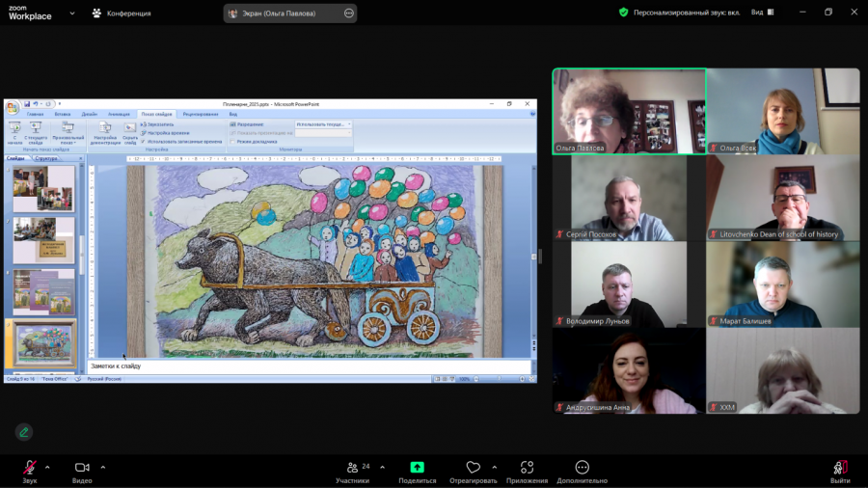Viewport: 868px width, 488px height.
Task: Click the green annotation pencil icon
Action: click(x=24, y=432)
